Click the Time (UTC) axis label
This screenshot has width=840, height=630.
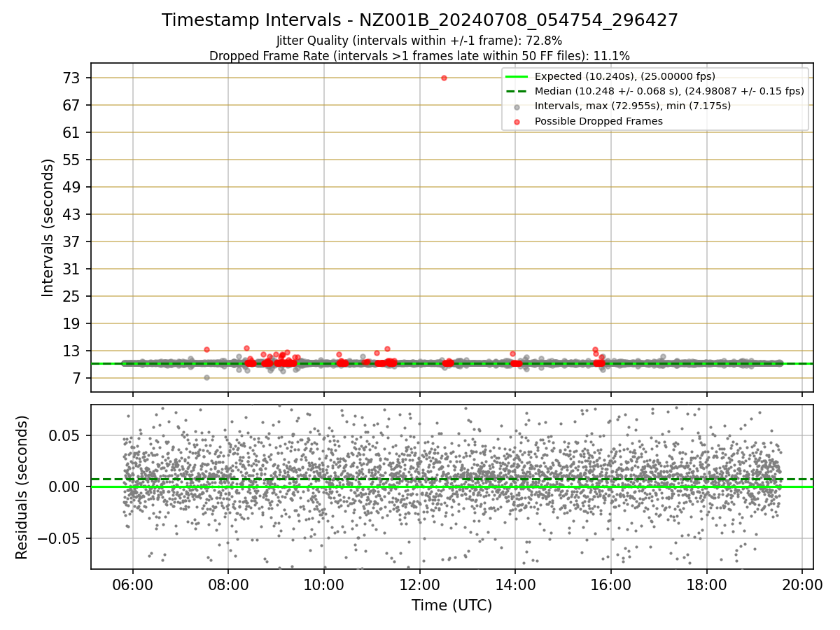point(451,605)
